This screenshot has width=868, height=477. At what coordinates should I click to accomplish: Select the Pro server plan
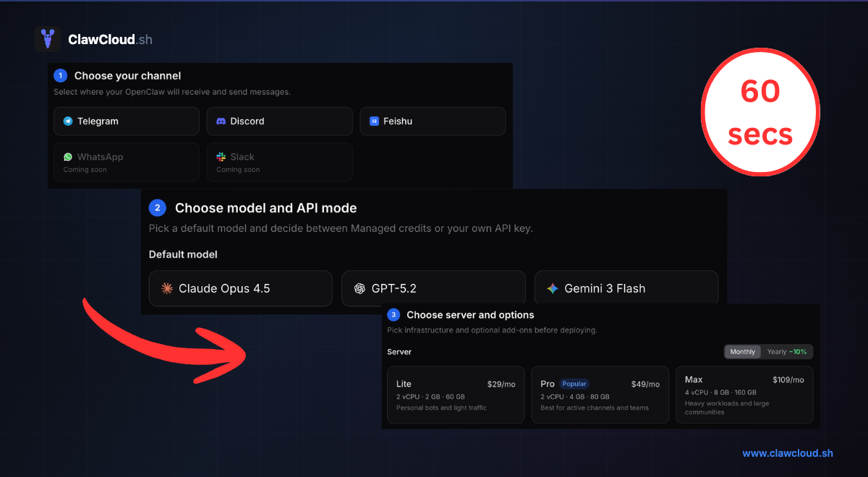pyautogui.click(x=600, y=395)
